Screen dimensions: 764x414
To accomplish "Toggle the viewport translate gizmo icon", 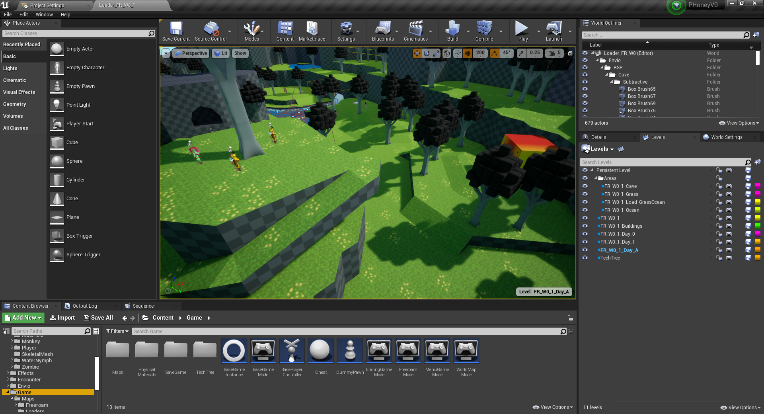I will coord(417,53).
